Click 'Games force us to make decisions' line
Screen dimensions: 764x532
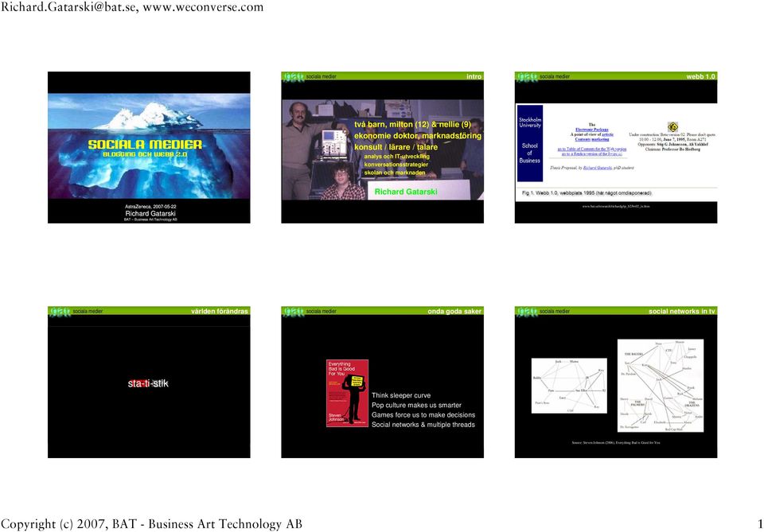(x=423, y=414)
